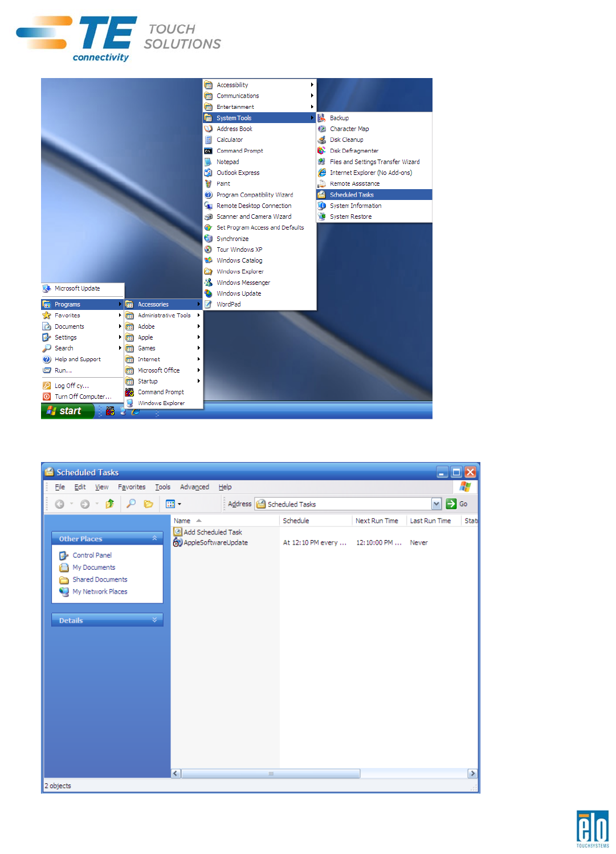
Task: Open the View menu in Scheduled Tasks
Action: (101, 487)
